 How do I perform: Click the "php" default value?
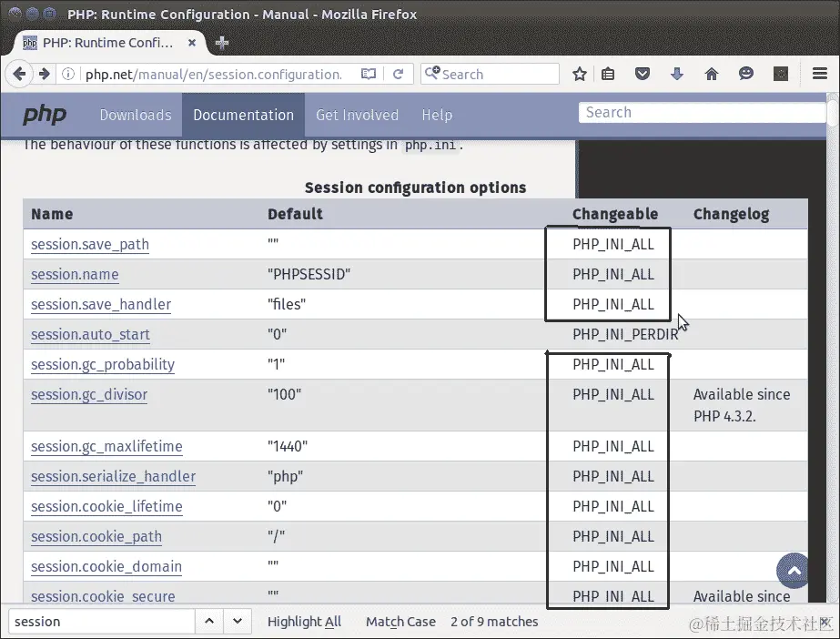pos(286,476)
